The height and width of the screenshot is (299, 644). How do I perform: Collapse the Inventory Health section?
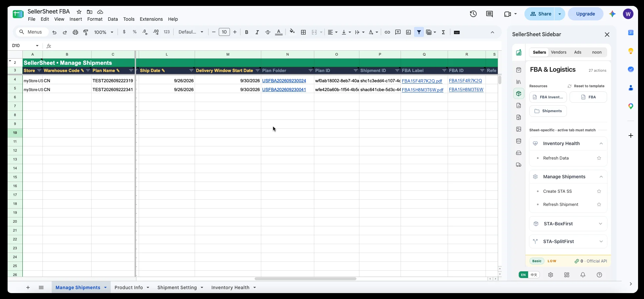coord(601,144)
